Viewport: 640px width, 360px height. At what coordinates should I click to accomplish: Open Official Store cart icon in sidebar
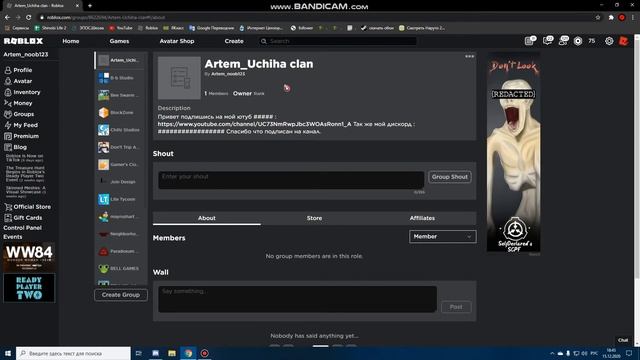[x=8, y=207]
